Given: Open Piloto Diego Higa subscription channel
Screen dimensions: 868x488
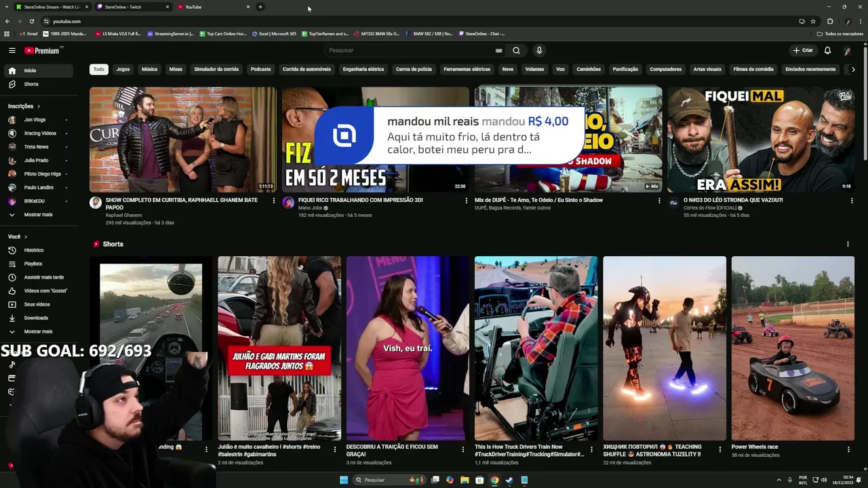Looking at the screenshot, I should pyautogui.click(x=39, y=174).
